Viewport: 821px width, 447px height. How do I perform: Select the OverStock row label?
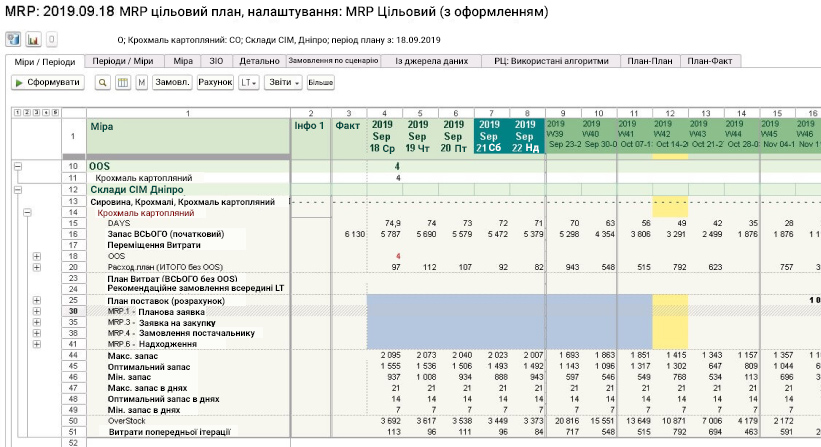click(127, 421)
